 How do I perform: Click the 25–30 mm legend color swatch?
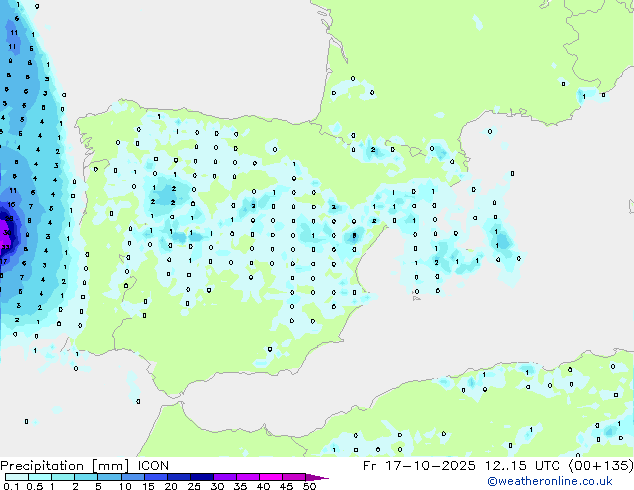[201, 477]
